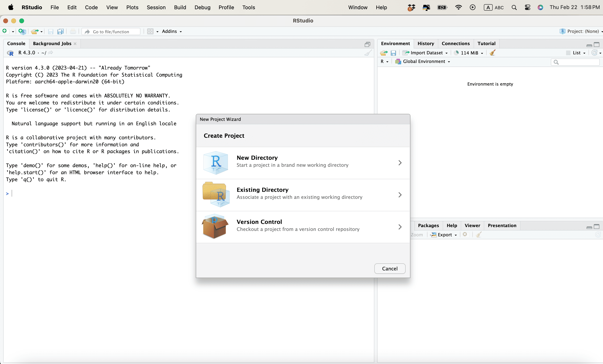Open macOS Spotlight search icon
This screenshot has width=603, height=364.
tap(514, 7)
